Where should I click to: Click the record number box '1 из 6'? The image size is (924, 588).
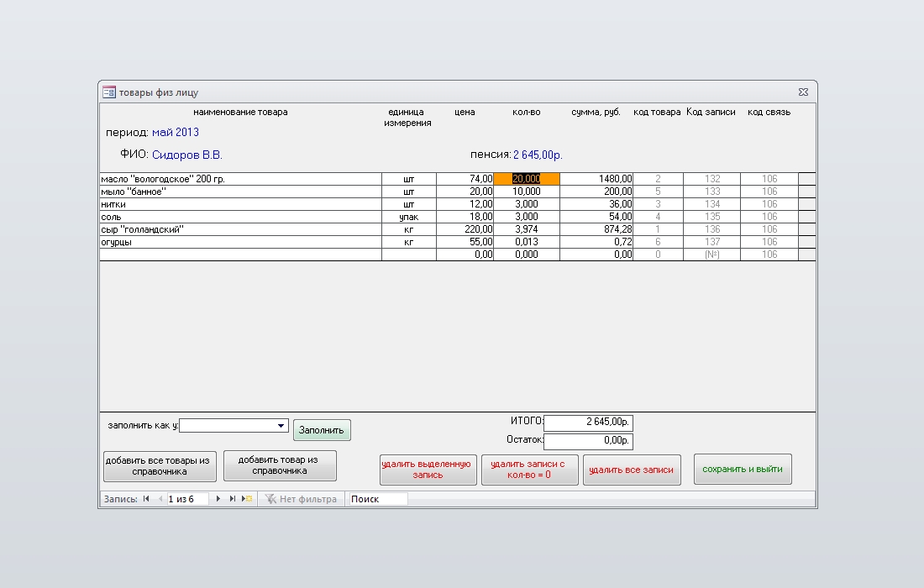pyautogui.click(x=187, y=499)
